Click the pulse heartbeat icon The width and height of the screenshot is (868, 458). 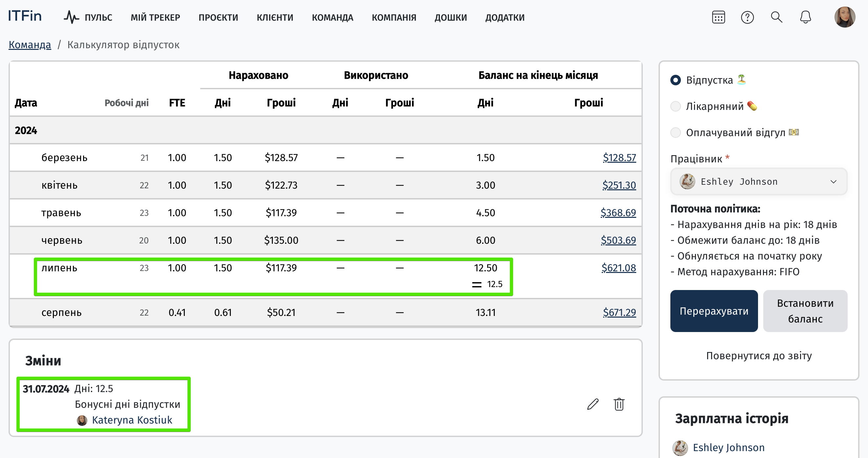[x=72, y=17]
